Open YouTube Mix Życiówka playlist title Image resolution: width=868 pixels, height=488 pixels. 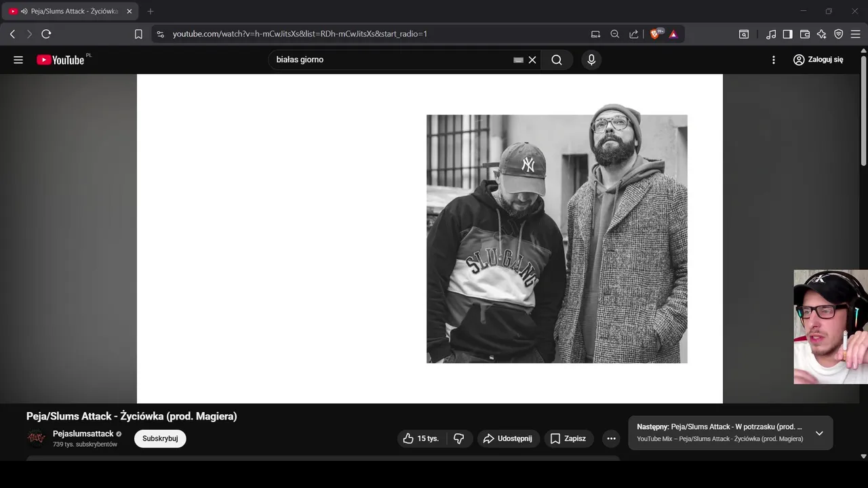(x=720, y=439)
